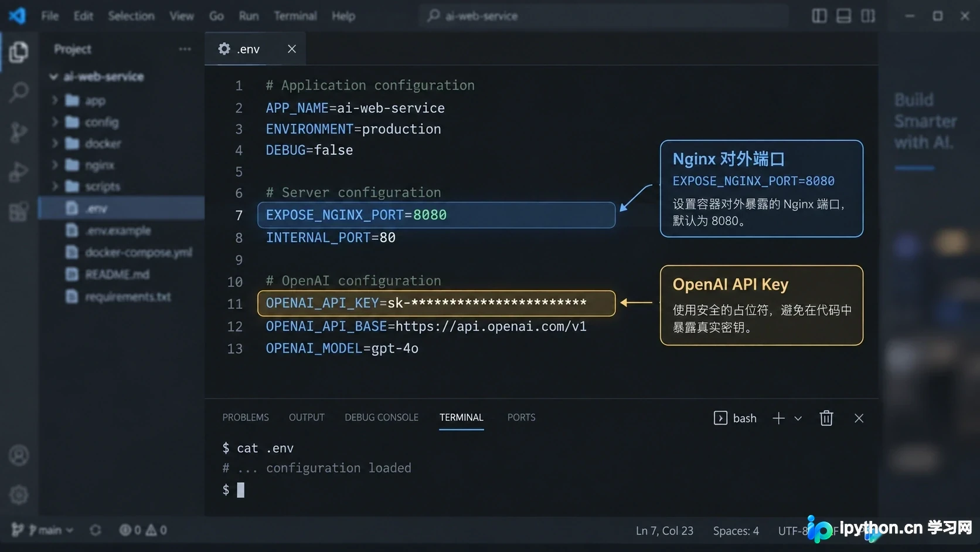
Task: Expand the app folder
Action: (x=121, y=100)
